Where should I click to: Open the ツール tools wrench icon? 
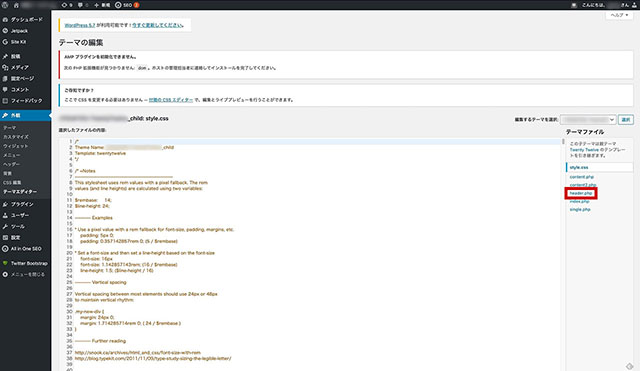pos(5,226)
